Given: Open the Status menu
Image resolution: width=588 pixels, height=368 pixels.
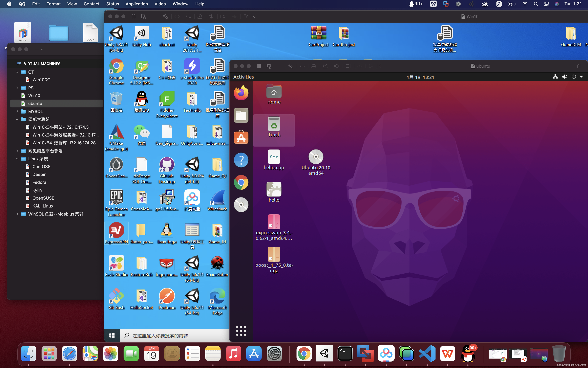Looking at the screenshot, I should tap(113, 4).
